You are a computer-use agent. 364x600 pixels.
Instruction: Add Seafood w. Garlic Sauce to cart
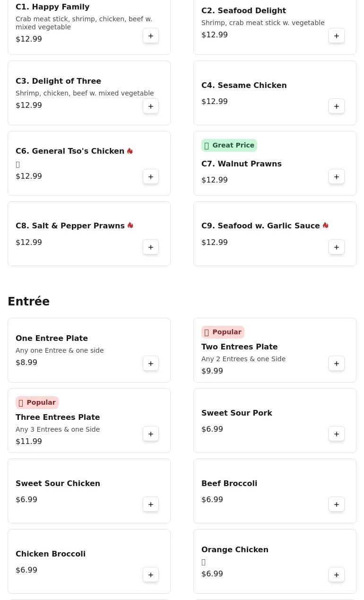tap(337, 247)
